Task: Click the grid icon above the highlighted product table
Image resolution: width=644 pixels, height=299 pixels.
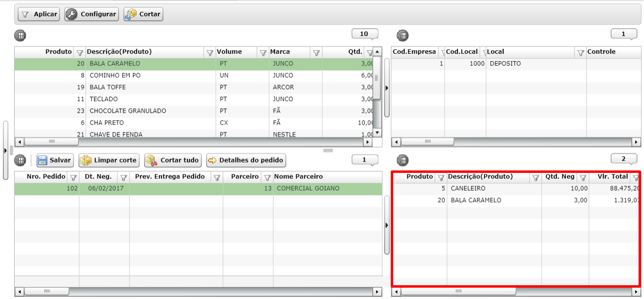Action: coord(403,160)
